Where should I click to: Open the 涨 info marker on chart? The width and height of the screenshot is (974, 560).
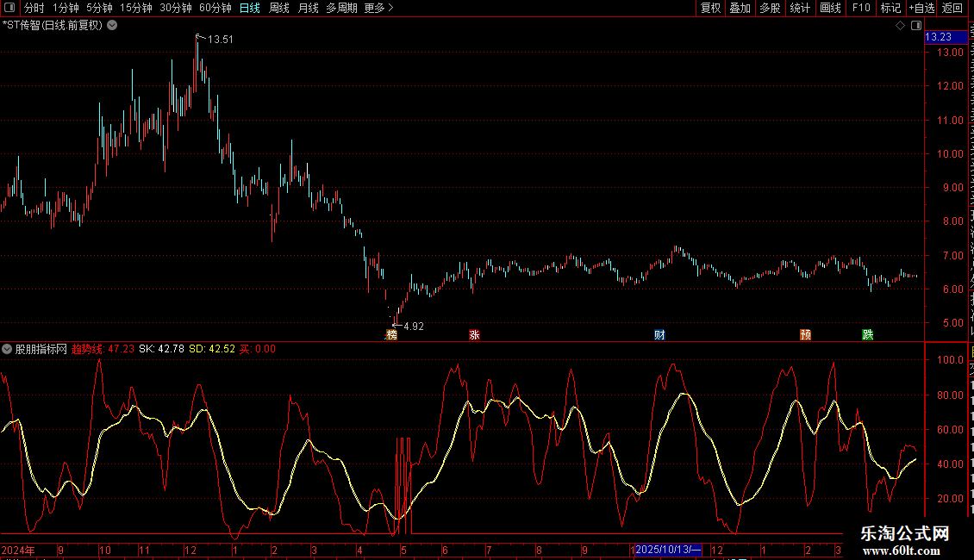click(474, 335)
